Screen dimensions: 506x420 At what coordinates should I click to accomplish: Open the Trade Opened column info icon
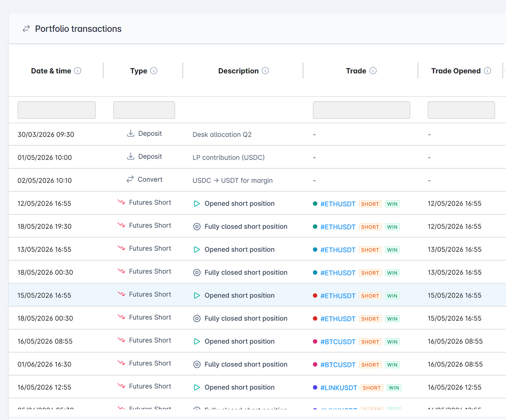487,70
